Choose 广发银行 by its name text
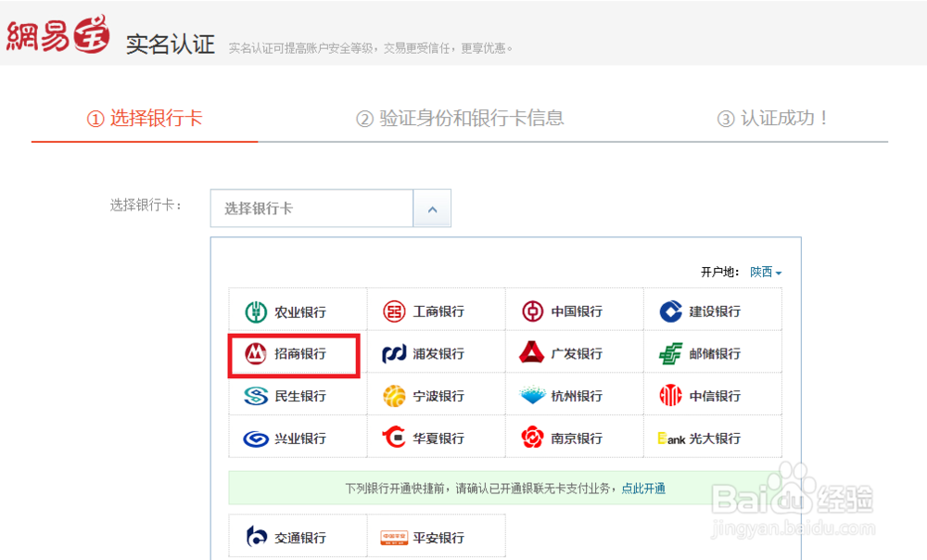Screen dimensions: 927x560 click(x=577, y=353)
